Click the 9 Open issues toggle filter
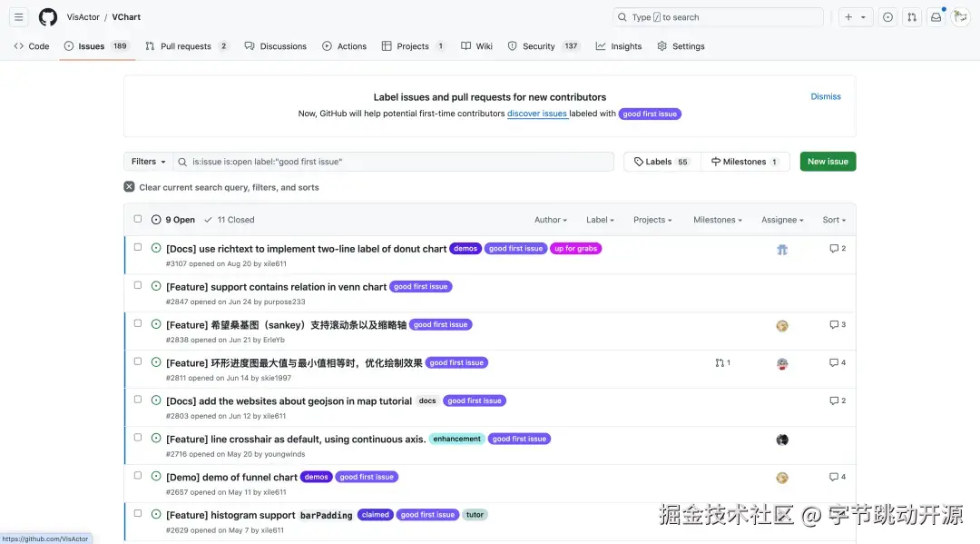 [x=174, y=219]
